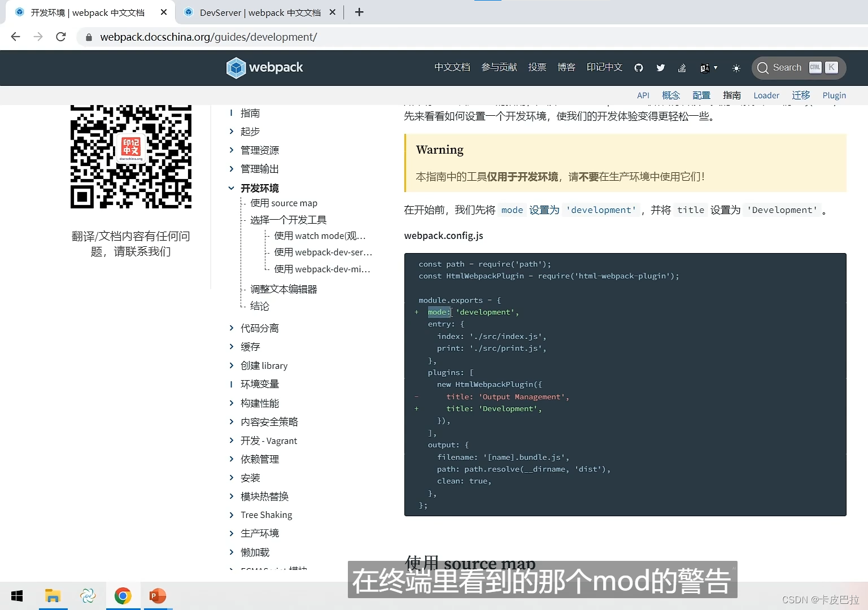Go to the API section link
This screenshot has height=610, width=868.
point(643,95)
